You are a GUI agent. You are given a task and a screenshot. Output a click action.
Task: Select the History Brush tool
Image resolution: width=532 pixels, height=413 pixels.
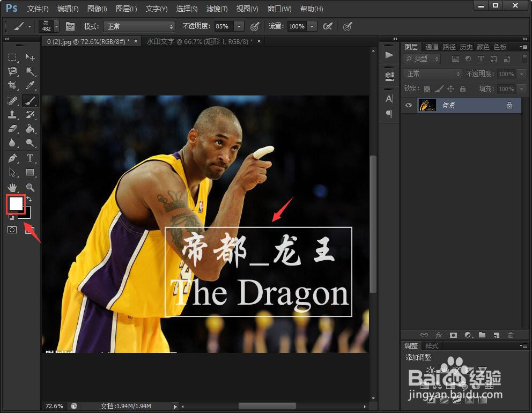(x=30, y=115)
